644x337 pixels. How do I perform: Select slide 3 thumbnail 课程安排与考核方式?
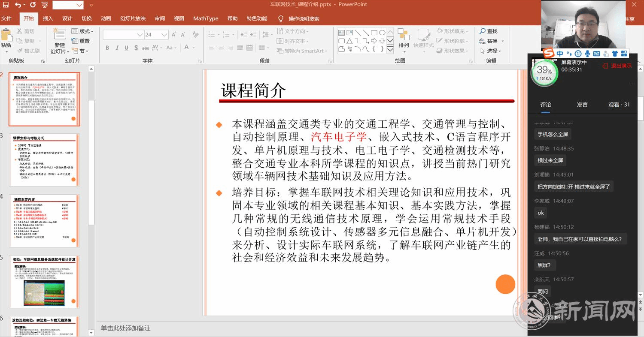[45, 159]
